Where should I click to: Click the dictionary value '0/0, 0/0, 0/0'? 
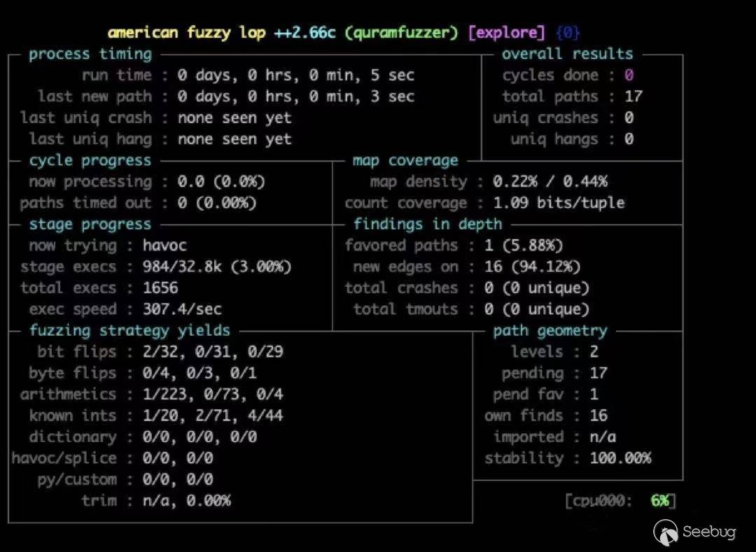[x=199, y=437]
